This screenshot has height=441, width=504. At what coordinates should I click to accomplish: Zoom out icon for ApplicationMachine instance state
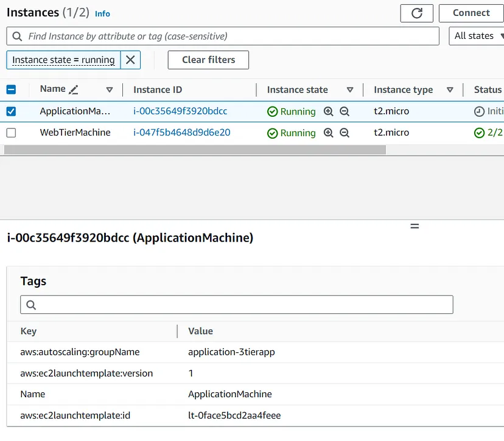345,111
